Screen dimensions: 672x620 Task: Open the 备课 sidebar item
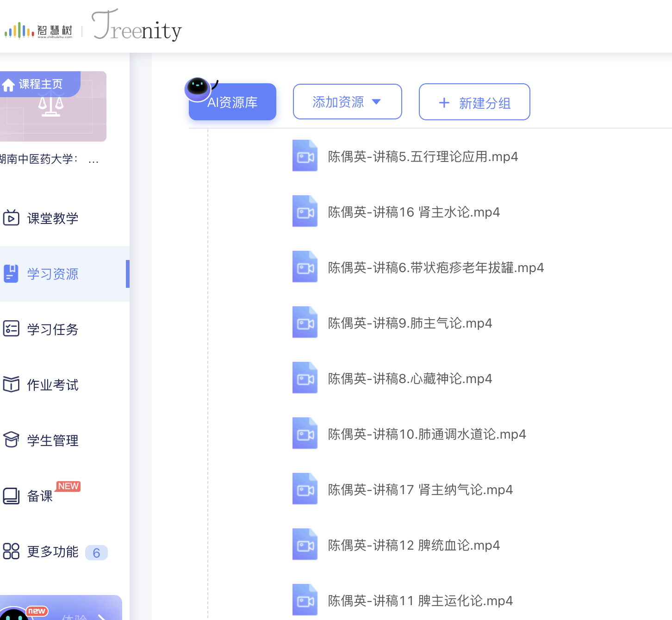tap(40, 496)
